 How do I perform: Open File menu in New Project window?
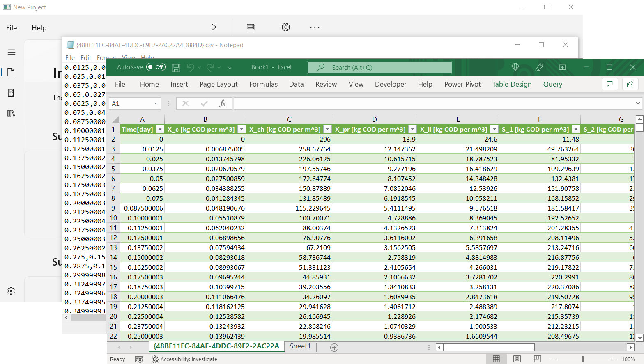coord(11,28)
